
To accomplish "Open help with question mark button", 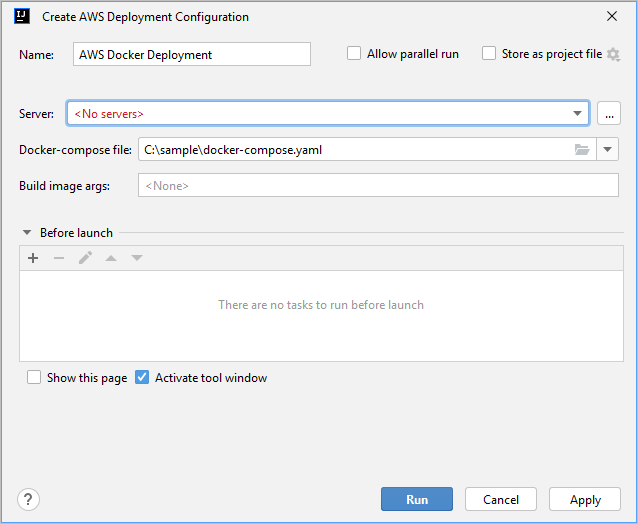I will [x=28, y=499].
